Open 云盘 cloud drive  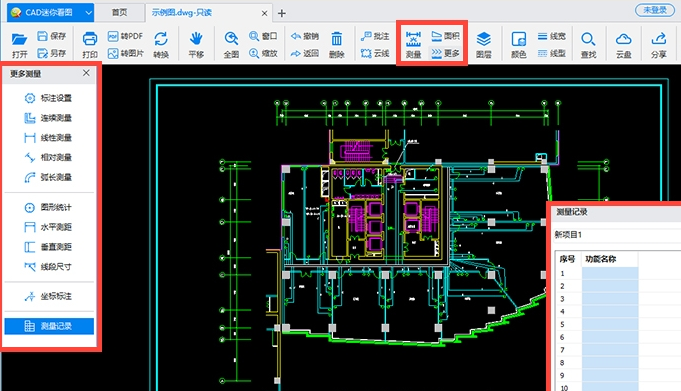[623, 45]
